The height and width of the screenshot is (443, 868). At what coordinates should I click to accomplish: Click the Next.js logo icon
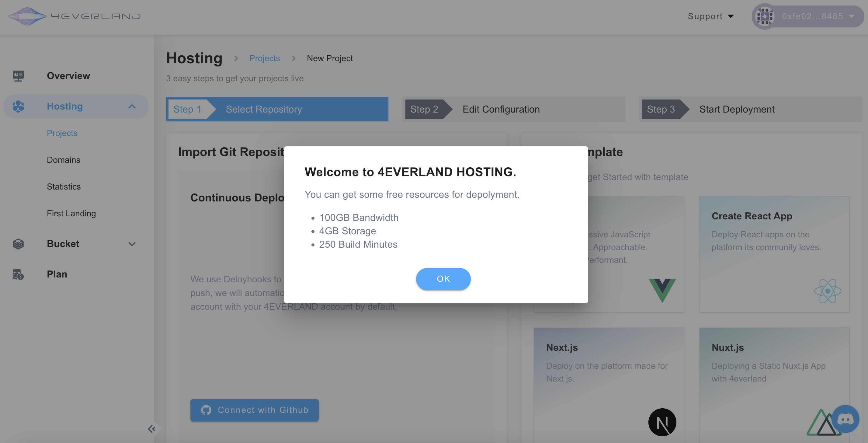click(662, 422)
